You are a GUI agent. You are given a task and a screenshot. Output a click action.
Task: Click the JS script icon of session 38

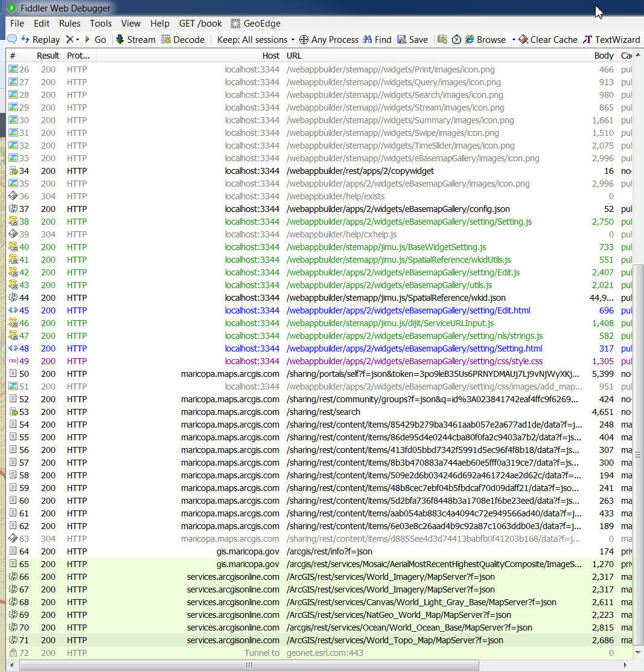(x=13, y=222)
